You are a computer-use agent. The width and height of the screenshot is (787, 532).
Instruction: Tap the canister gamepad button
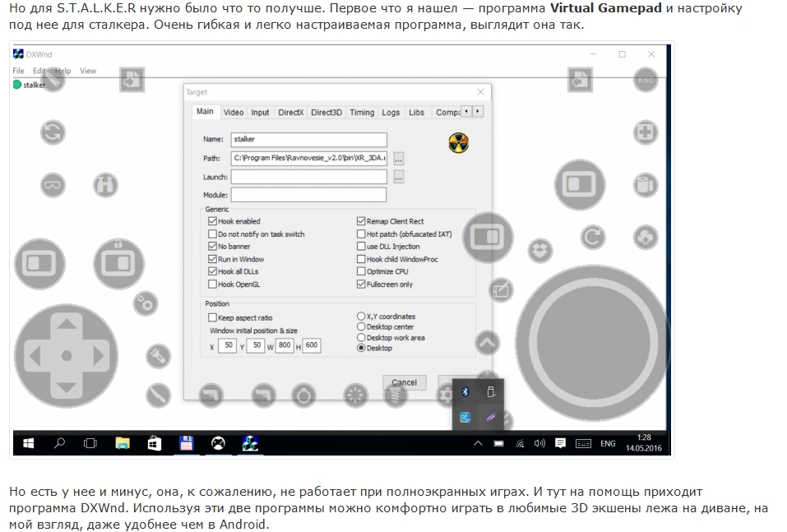pos(645,185)
